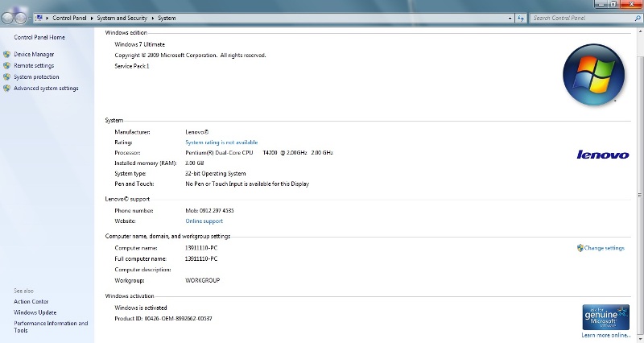Image resolution: width=644 pixels, height=343 pixels.
Task: Open Windows Update
Action: (35, 312)
